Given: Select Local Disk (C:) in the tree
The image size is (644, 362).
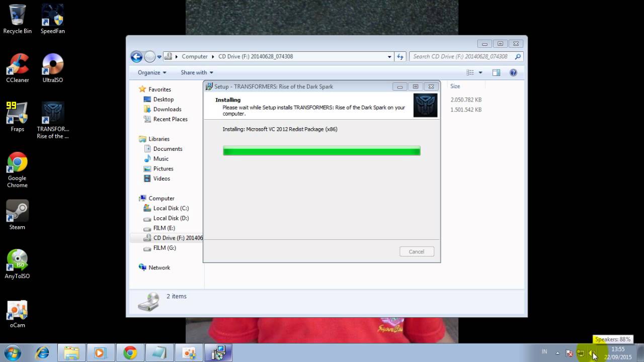Looking at the screenshot, I should 171,208.
